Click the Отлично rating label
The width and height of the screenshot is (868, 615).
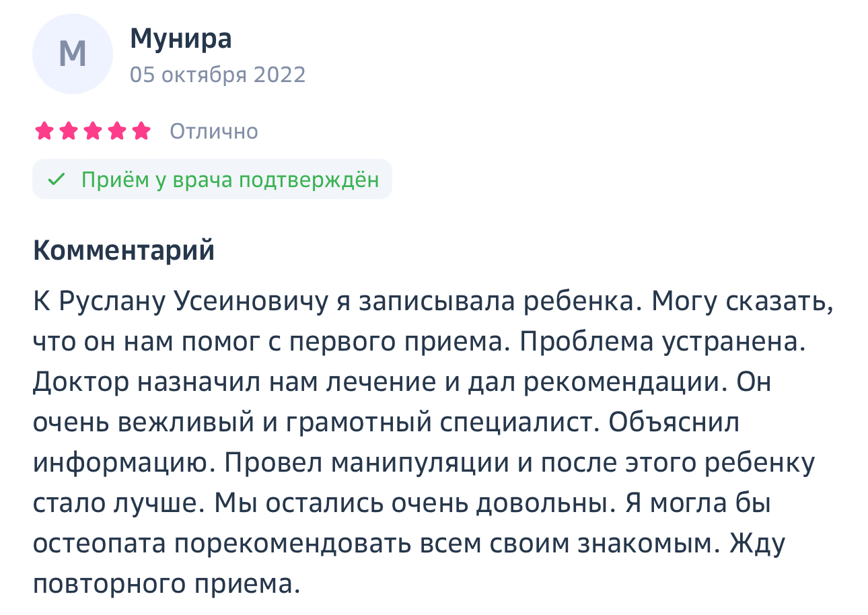coord(214,131)
